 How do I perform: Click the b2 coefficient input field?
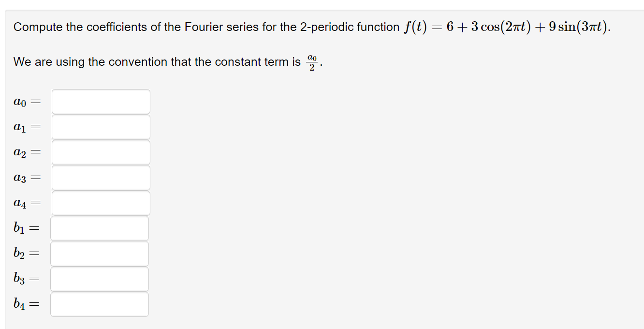100,253
